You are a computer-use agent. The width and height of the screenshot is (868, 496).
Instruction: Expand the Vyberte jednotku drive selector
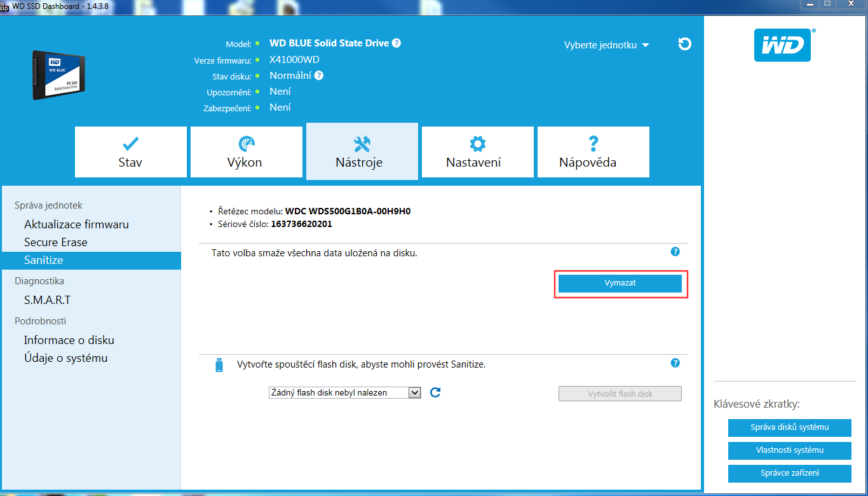tap(607, 45)
